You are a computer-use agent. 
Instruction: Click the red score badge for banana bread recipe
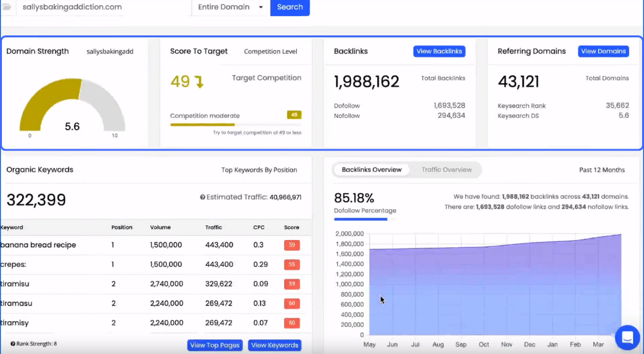[x=292, y=245]
